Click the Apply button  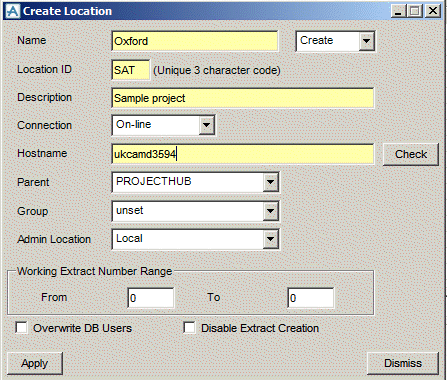pyautogui.click(x=35, y=363)
